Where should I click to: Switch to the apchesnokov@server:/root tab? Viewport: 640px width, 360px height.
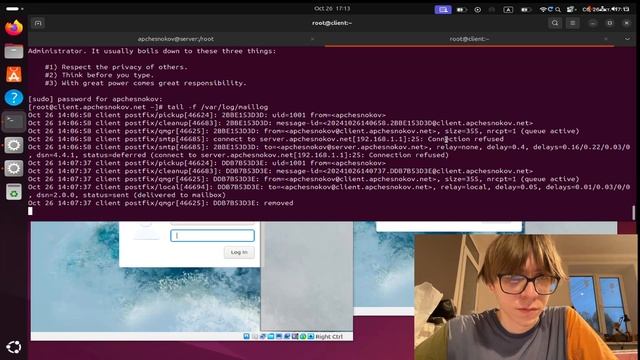click(x=176, y=39)
